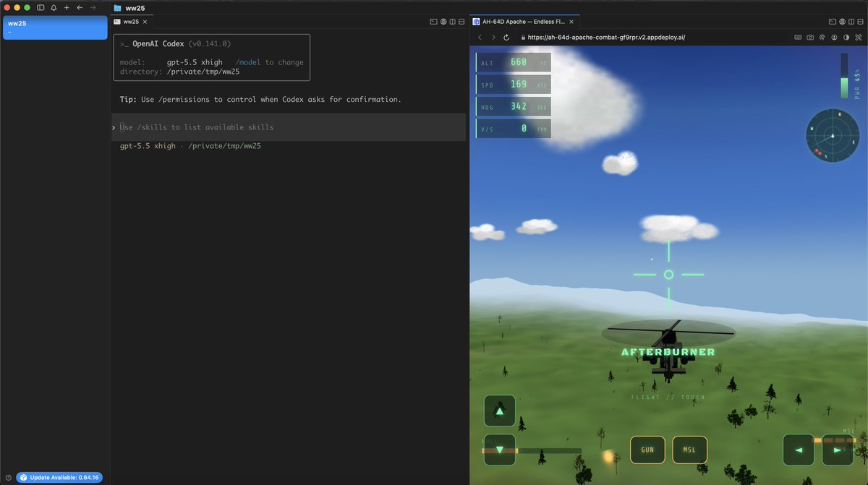Tap the climb up-arrow flight button
The height and width of the screenshot is (485, 868).
pos(499,411)
